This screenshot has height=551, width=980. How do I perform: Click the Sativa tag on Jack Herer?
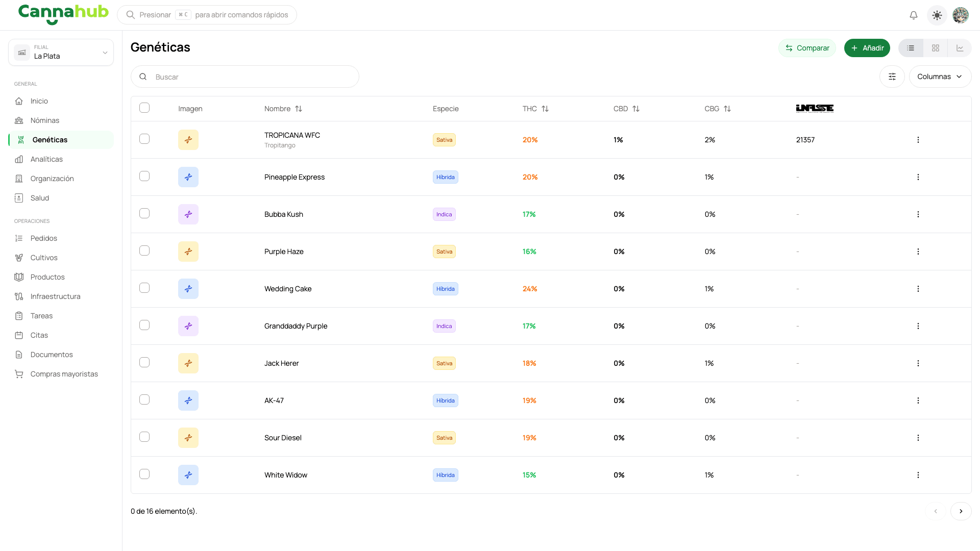point(444,363)
